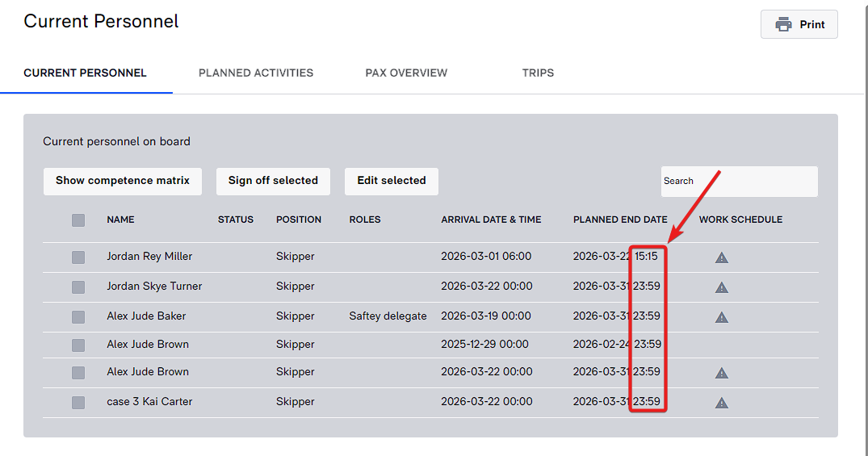Go to the Trips tab
Image resolution: width=868 pixels, height=456 pixels.
[538, 73]
